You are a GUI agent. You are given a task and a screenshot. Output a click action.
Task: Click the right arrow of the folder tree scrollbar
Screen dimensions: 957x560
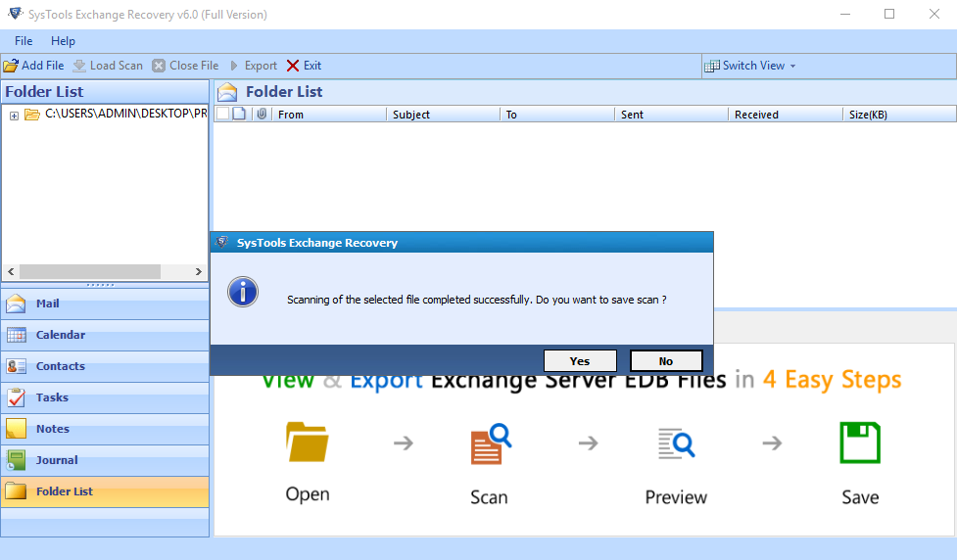coord(199,271)
